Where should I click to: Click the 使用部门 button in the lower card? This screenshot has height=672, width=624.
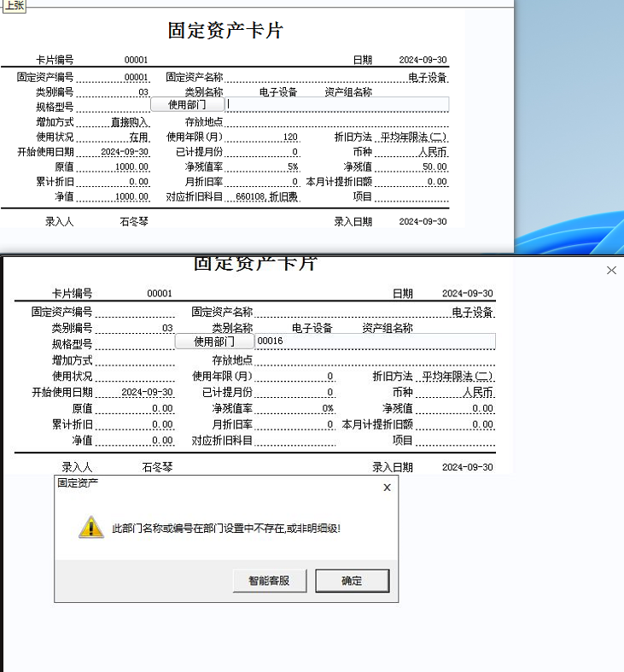coord(214,342)
